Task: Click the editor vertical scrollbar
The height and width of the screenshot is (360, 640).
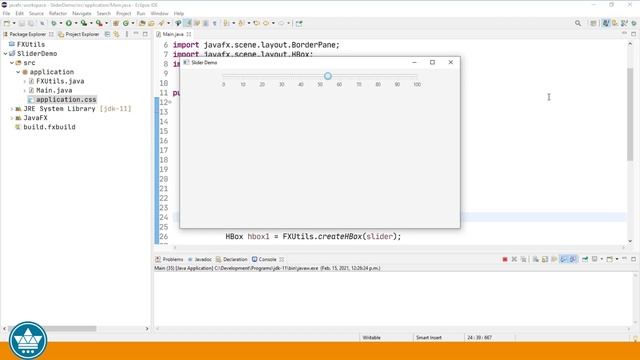Action: point(630,114)
